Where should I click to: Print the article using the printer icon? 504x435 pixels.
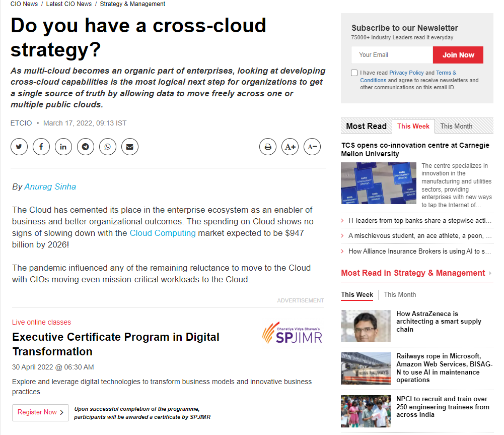267,146
